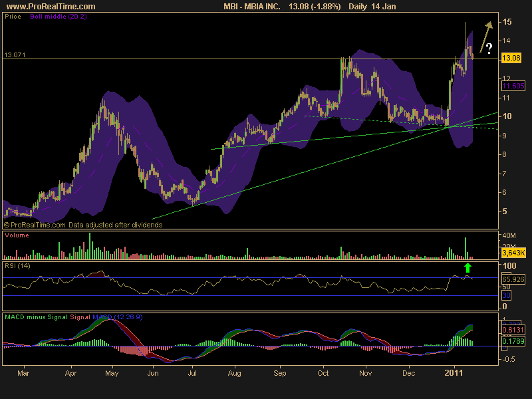Click the Jul label on time axis
The height and width of the screenshot is (399, 532).
point(192,373)
